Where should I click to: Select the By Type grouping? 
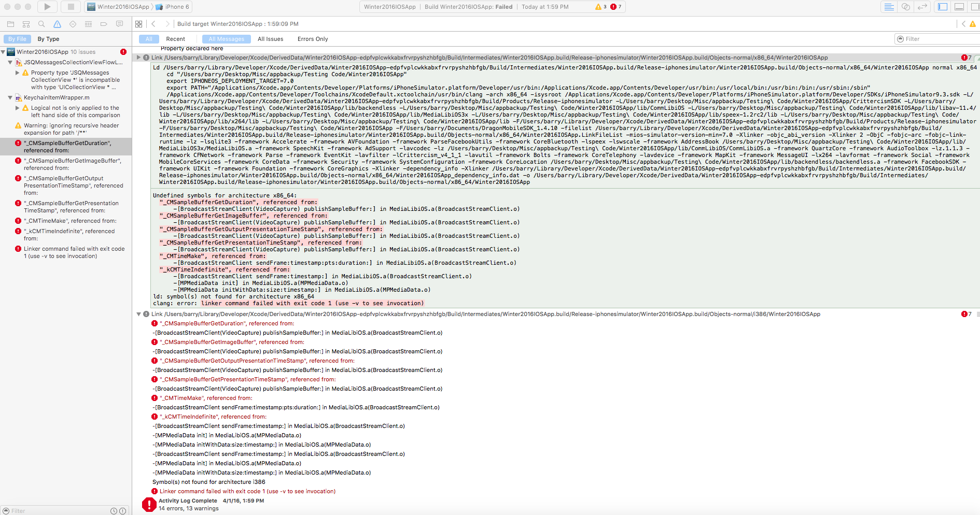[48, 39]
